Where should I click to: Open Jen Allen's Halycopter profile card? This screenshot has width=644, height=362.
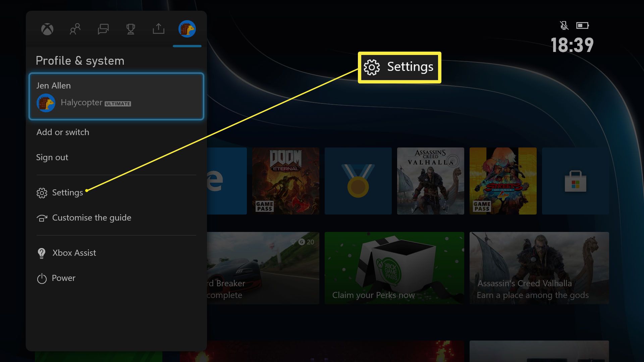pos(116,96)
